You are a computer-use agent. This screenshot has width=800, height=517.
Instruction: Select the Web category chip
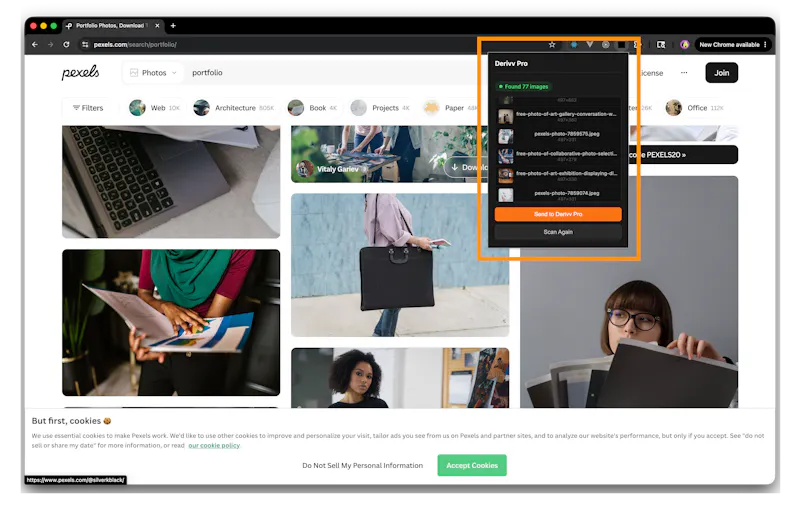click(155, 108)
